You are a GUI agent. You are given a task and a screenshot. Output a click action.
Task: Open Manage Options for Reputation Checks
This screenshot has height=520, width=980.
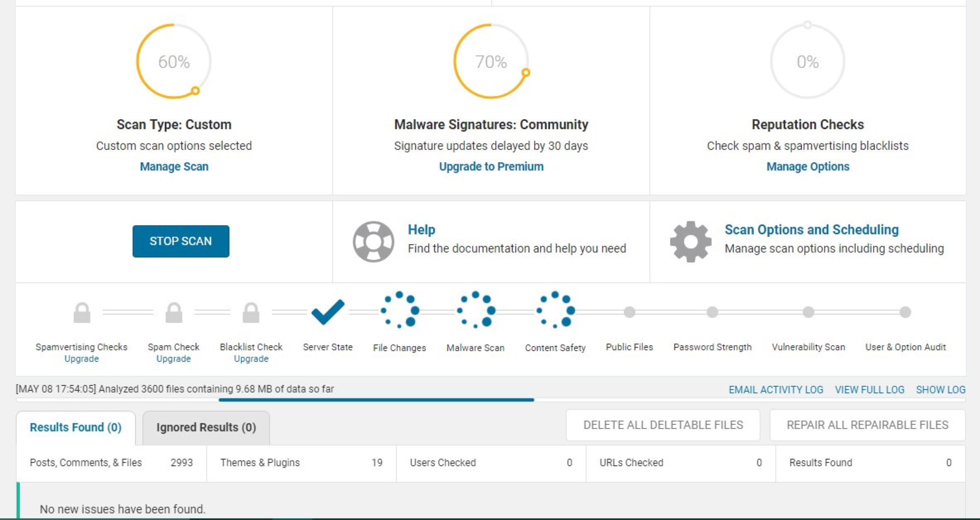click(808, 166)
